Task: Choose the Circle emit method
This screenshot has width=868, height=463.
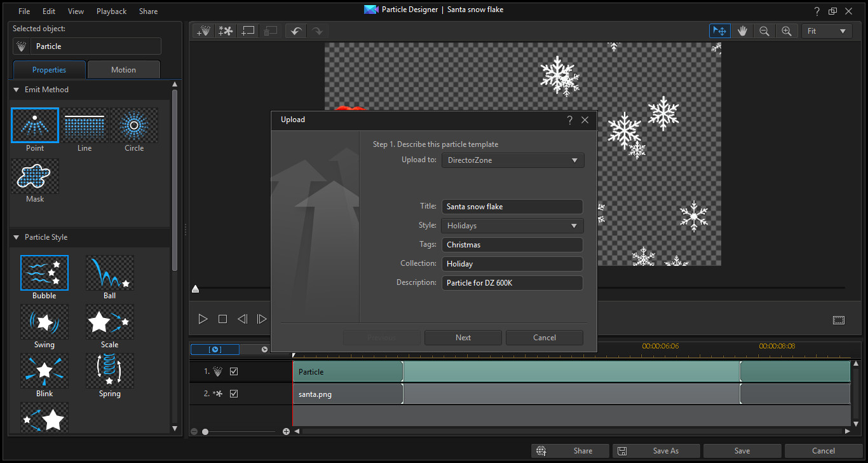Action: [x=134, y=125]
